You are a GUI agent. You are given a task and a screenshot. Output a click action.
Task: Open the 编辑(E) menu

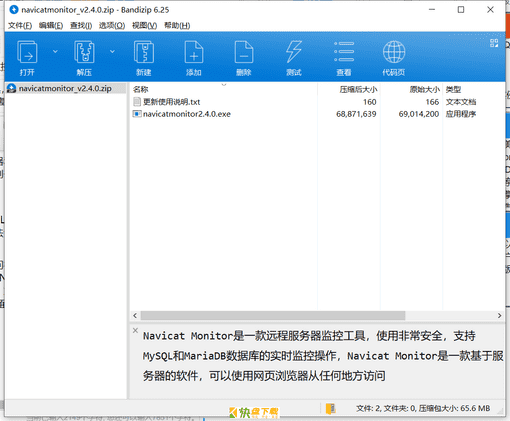(51, 26)
